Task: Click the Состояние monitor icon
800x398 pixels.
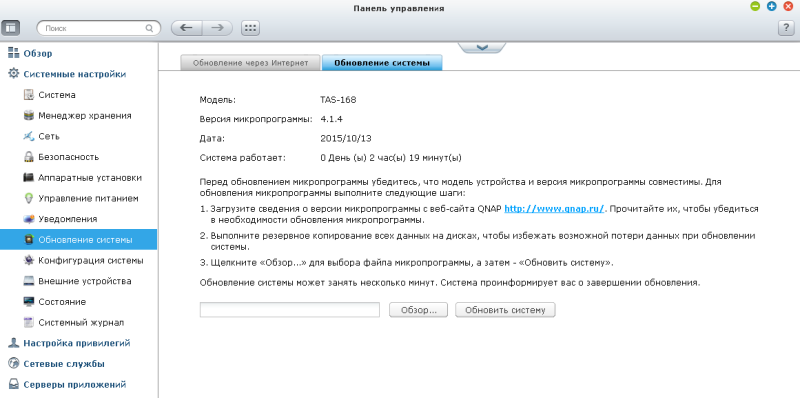Action: pos(29,302)
